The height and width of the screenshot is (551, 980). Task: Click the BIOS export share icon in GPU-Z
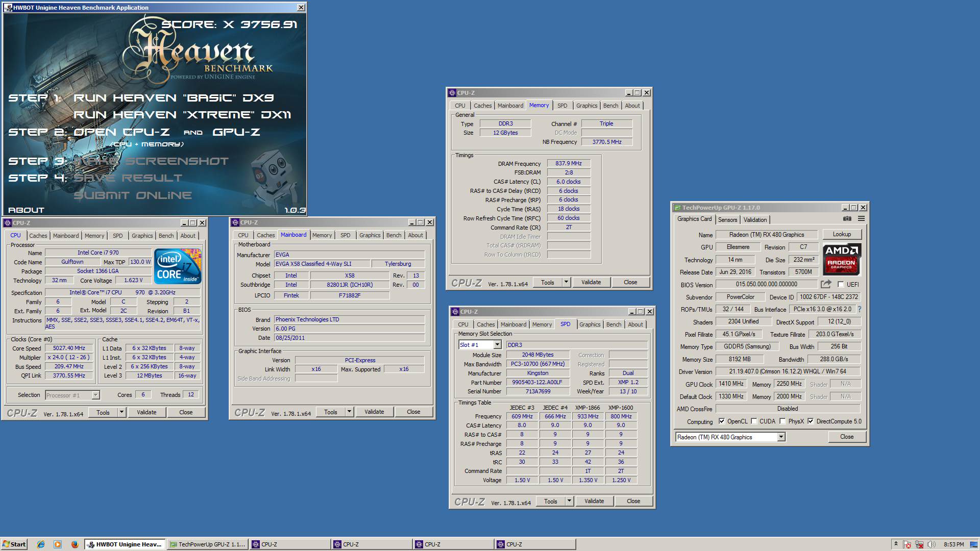826,284
